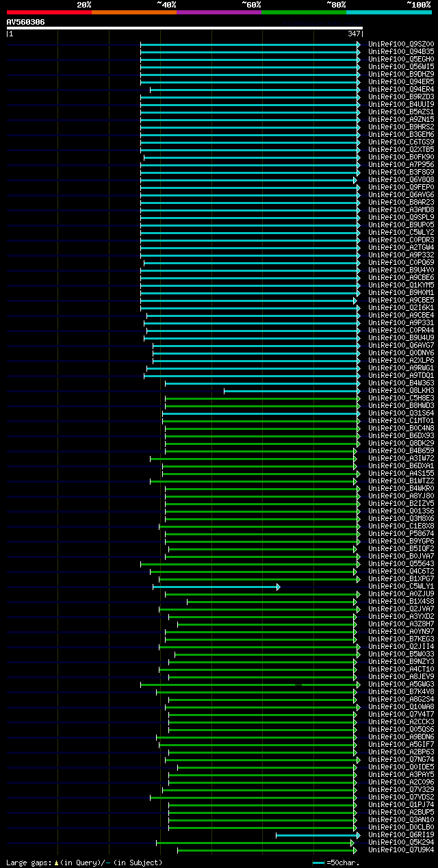This screenshot has height=868, width=438.
Task: Click the last hit UniRef100_Q7U9K4
Action: 401,850
